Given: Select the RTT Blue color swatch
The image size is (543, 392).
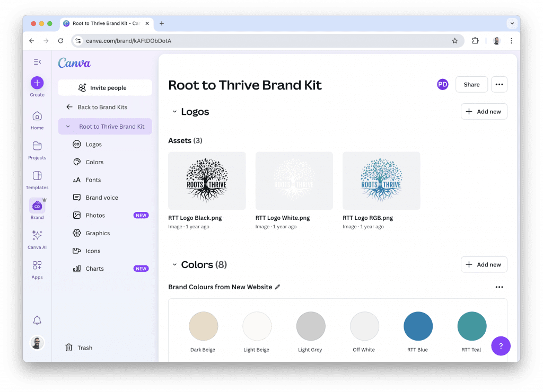Looking at the screenshot, I should (418, 326).
